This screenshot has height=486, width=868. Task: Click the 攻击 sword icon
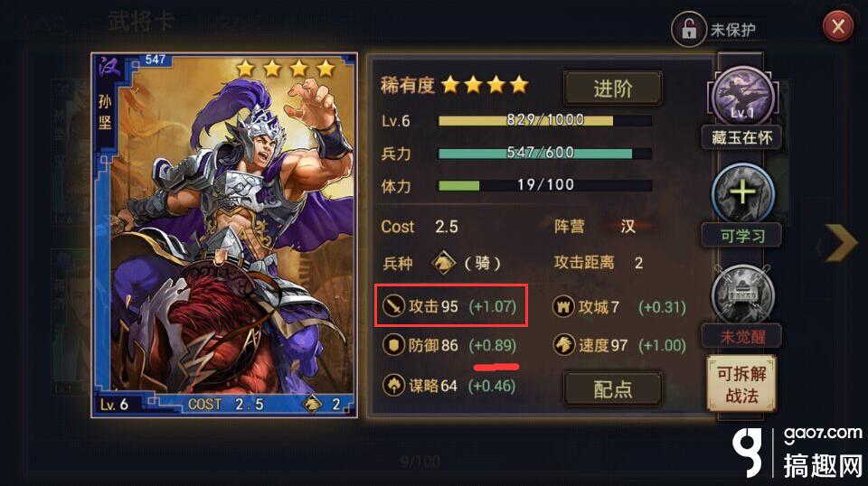pos(393,305)
